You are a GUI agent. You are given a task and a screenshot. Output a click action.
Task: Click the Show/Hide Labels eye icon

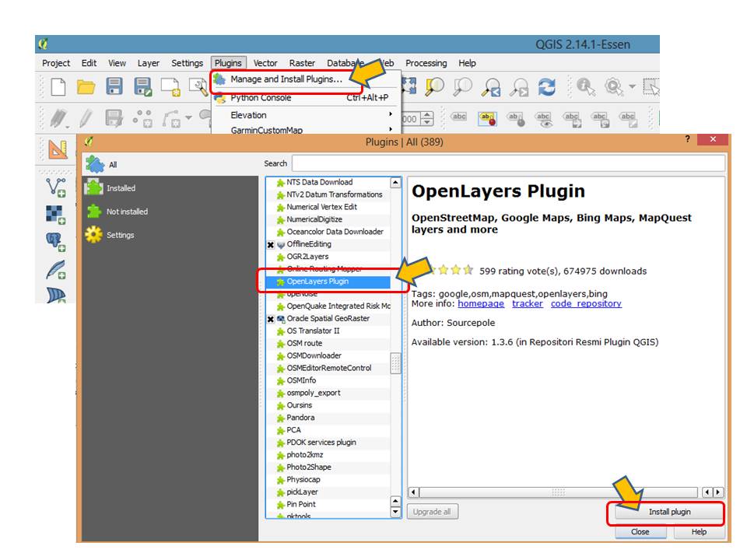click(x=544, y=119)
